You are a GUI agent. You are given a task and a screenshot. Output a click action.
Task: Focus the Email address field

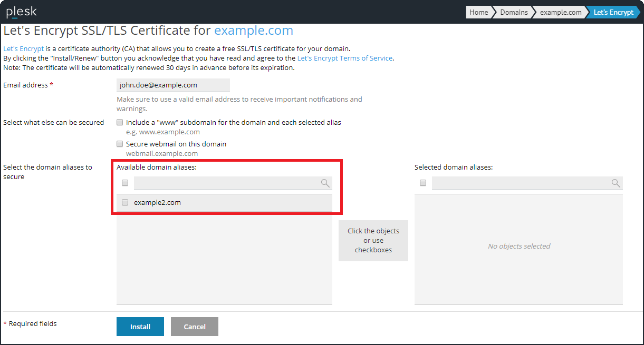[x=173, y=85]
